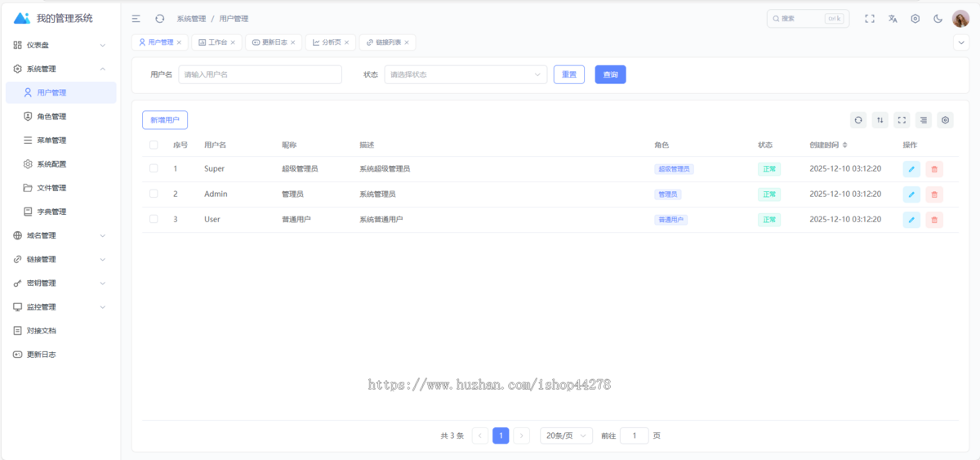Collapse the 系统管理 sidebar menu
This screenshot has width=980, height=460.
point(60,69)
